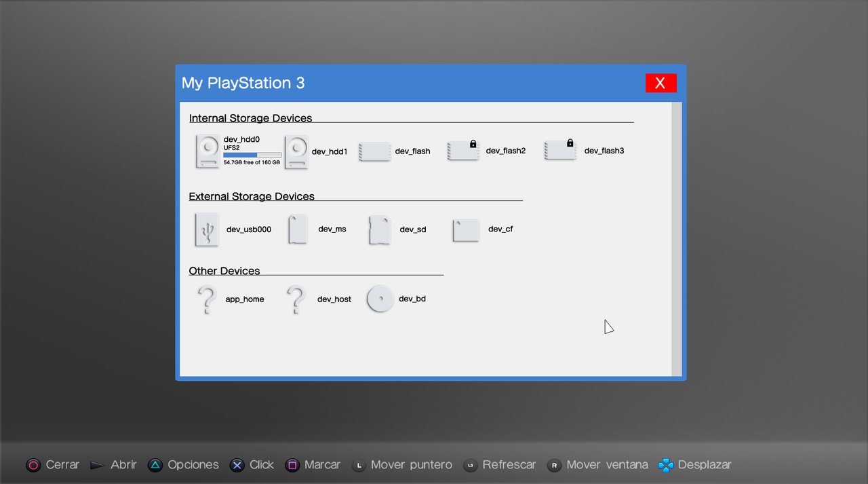The image size is (868, 484).
Task: Click the triangle Opciones button icon
Action: tap(155, 465)
